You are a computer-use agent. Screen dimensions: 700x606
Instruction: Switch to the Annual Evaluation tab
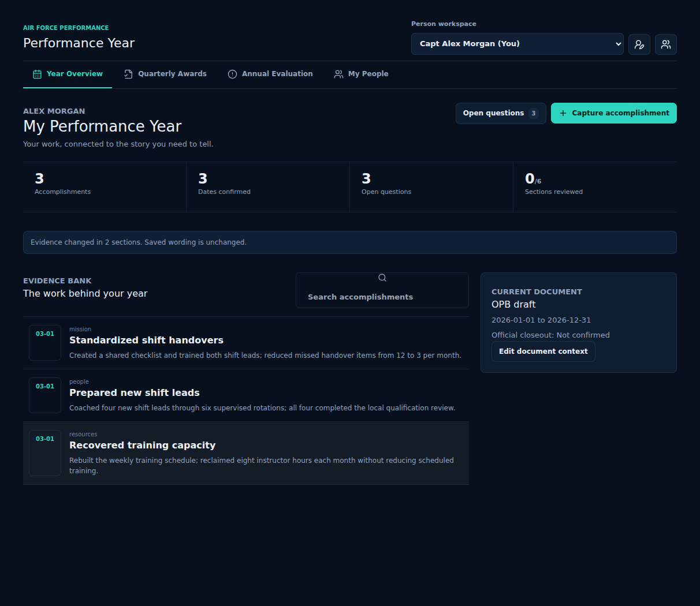270,74
